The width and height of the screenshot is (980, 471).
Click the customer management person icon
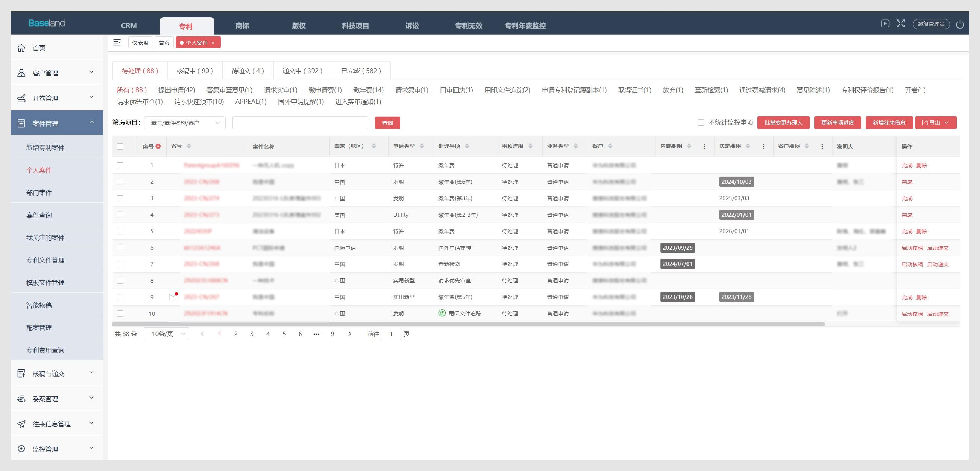(21, 73)
